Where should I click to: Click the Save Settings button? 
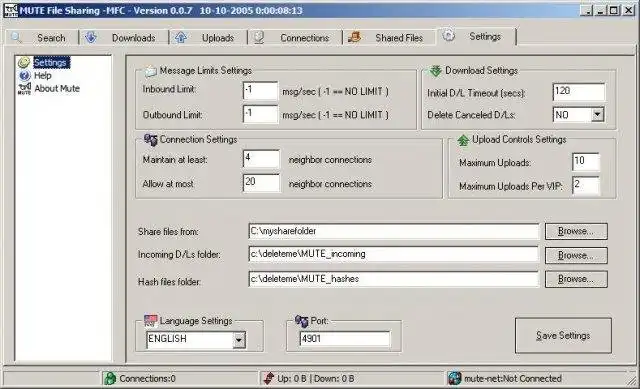click(563, 336)
